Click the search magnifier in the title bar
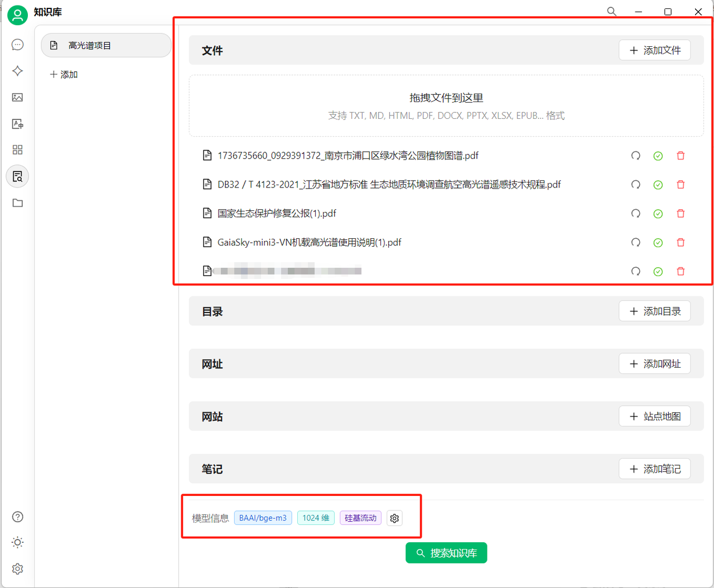The width and height of the screenshot is (714, 588). pyautogui.click(x=611, y=11)
